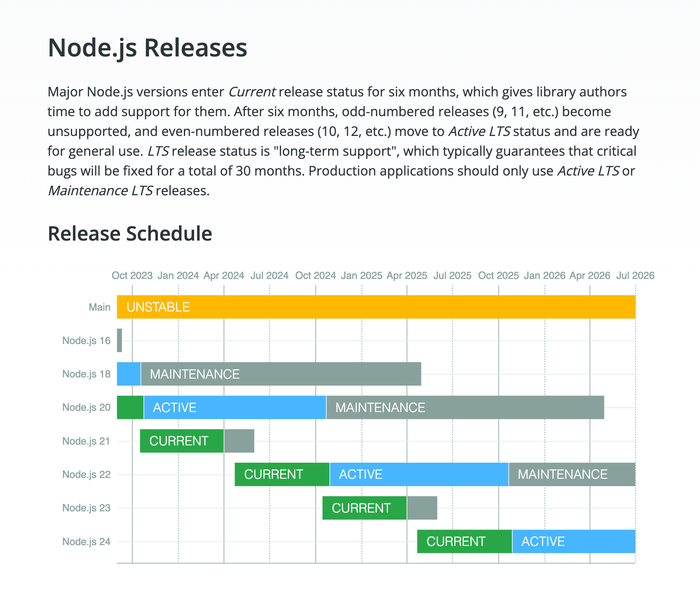Screen dimensions: 700x604
Task: Click the Oct 2025 axis label
Action: tap(498, 276)
